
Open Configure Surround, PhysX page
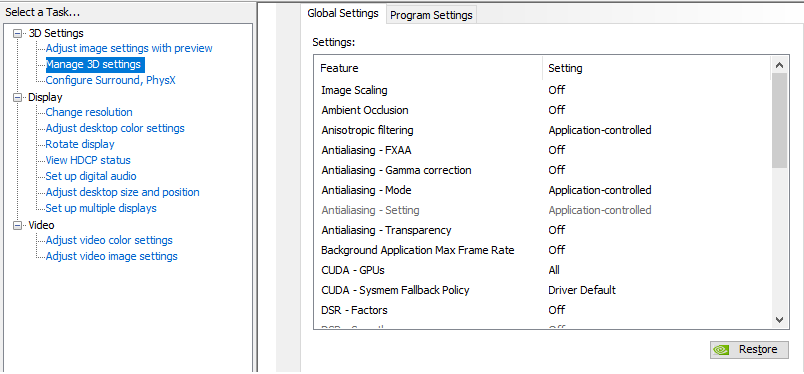click(111, 80)
